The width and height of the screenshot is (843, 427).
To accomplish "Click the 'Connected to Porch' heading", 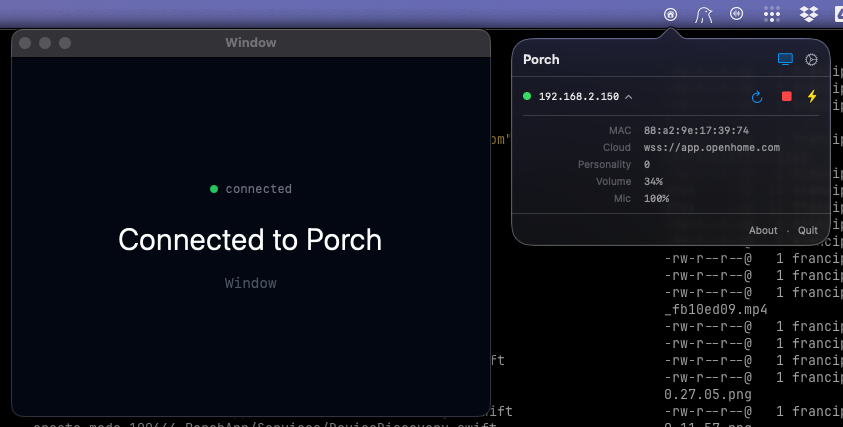I will pos(250,240).
